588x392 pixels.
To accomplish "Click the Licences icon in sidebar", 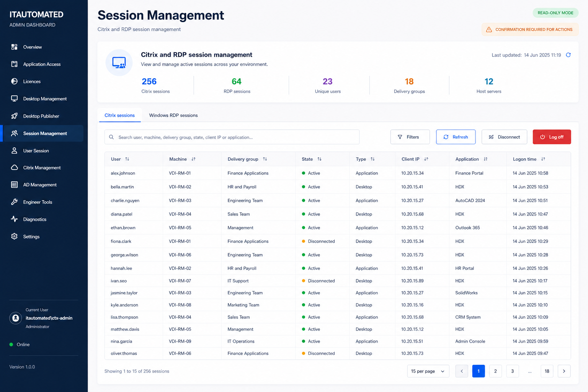I will [x=14, y=82].
